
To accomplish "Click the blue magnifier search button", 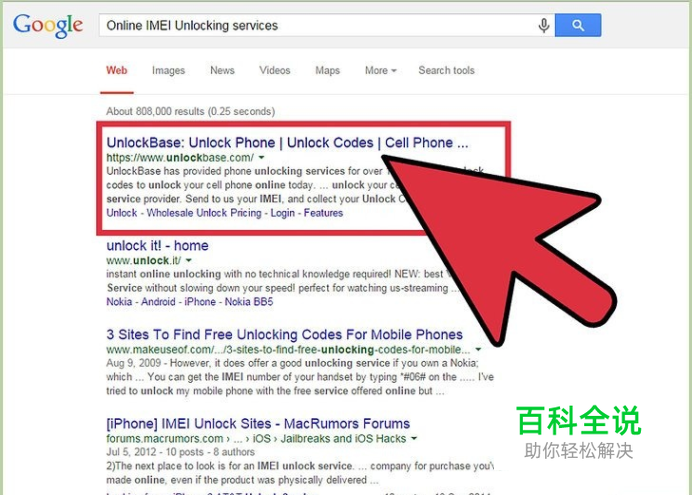I will pyautogui.click(x=578, y=25).
